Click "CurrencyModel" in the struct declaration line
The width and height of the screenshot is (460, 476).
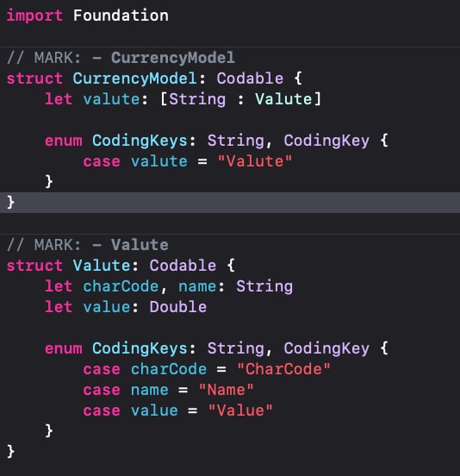pyautogui.click(x=134, y=78)
